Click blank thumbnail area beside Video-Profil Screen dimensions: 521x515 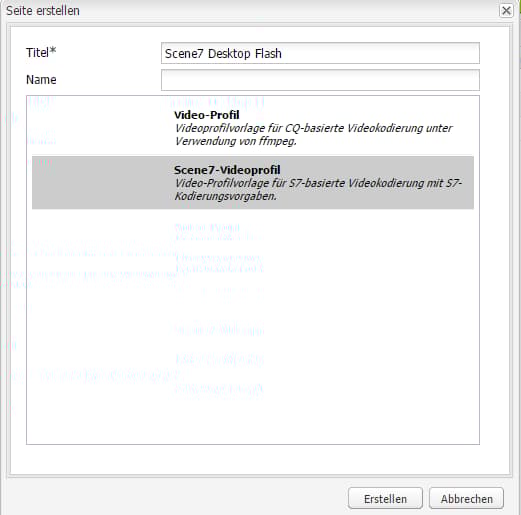102,128
